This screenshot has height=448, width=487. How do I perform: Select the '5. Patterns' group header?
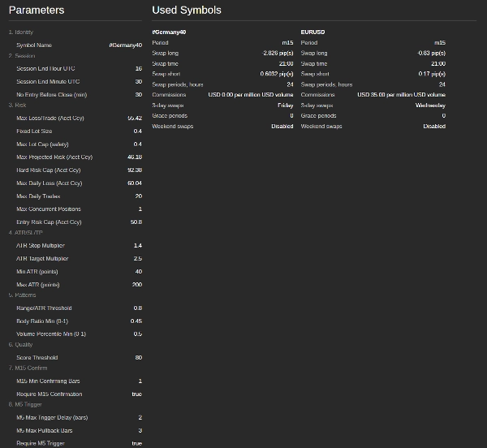pos(22,295)
